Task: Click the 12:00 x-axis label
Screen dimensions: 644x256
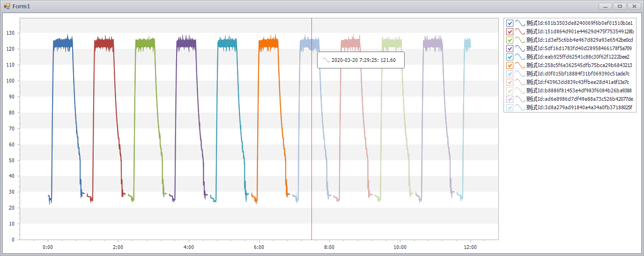Action: 470,247
